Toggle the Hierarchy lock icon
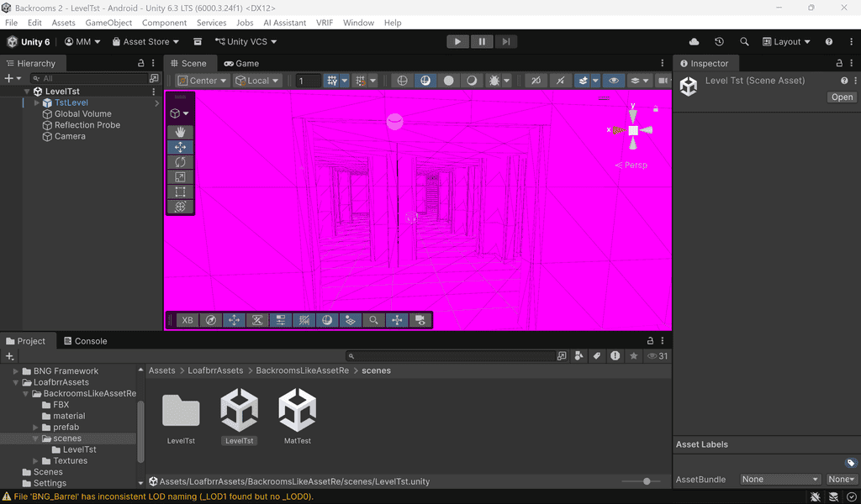Screen dimensions: 861x504 pos(140,63)
